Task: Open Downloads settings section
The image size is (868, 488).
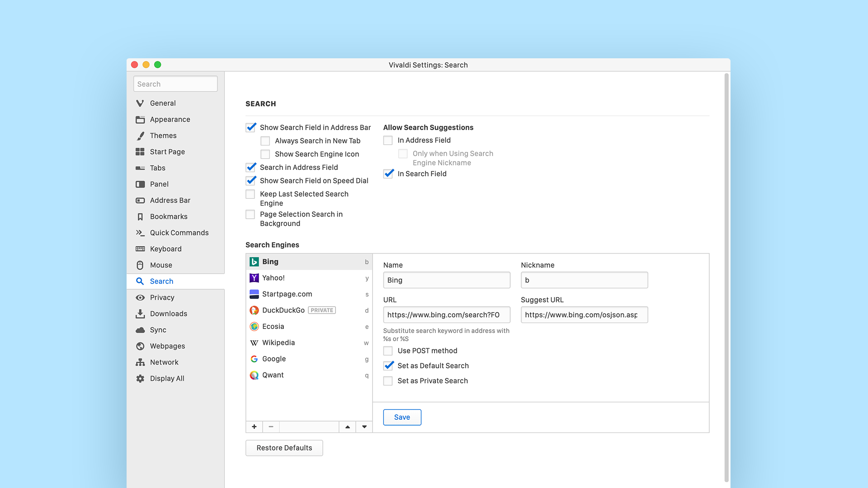Action: tap(169, 313)
